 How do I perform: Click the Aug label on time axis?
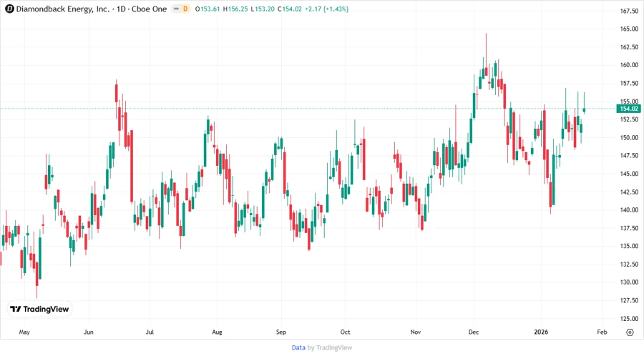pos(217,332)
